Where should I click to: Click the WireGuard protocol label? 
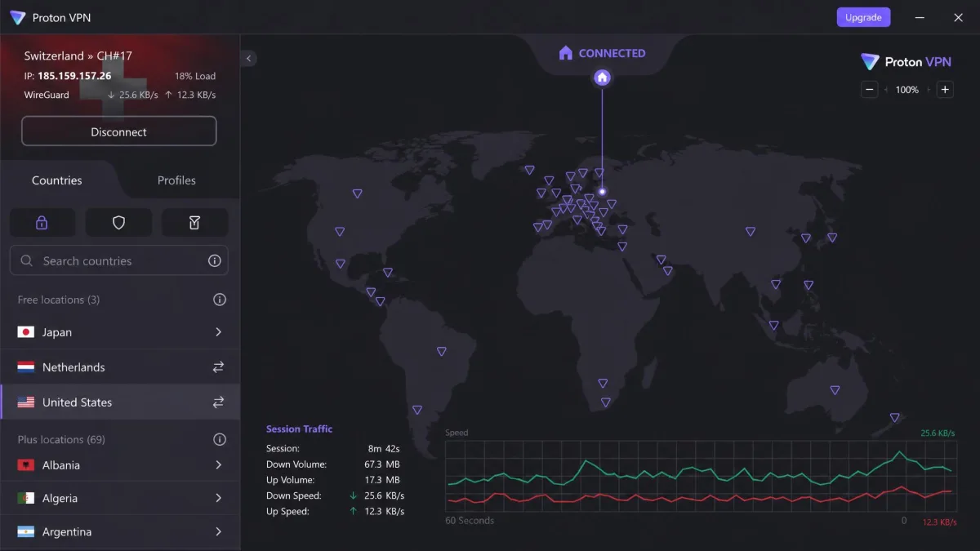tap(47, 95)
